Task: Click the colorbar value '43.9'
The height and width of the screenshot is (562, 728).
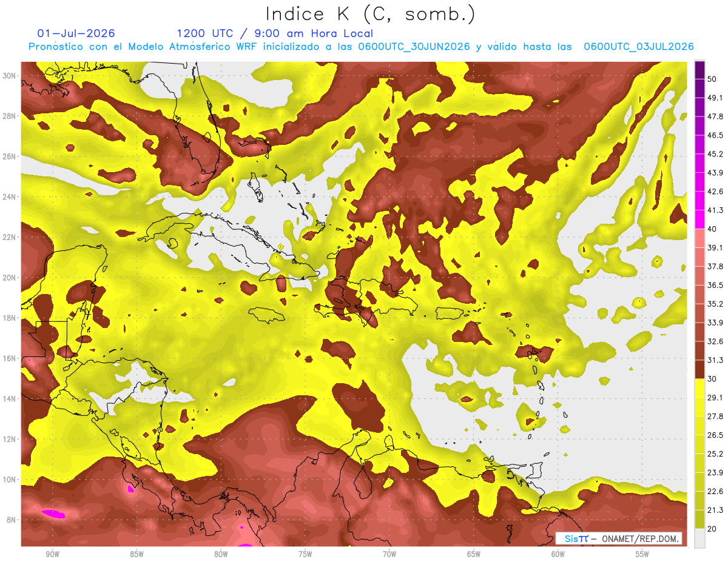Action: click(x=715, y=173)
